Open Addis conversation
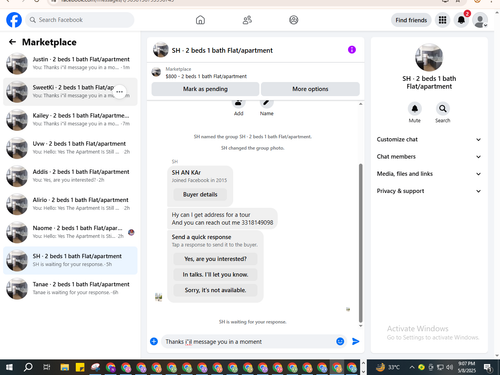 pos(70,176)
